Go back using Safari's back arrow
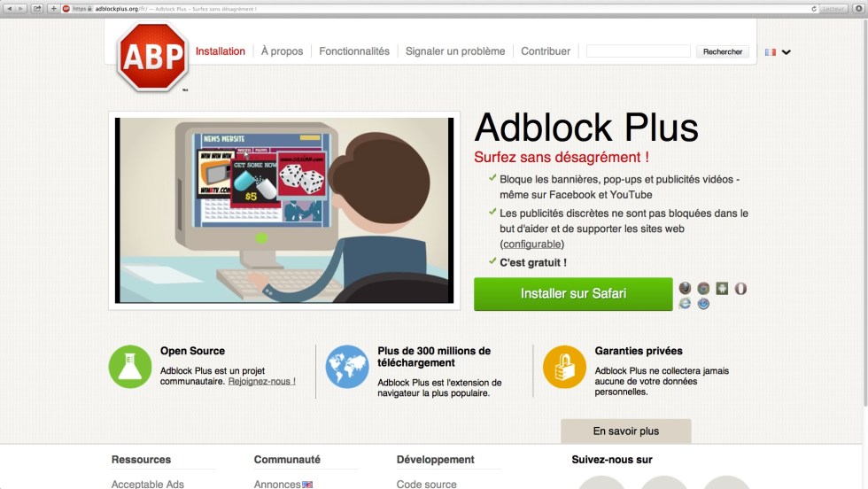 (x=9, y=8)
